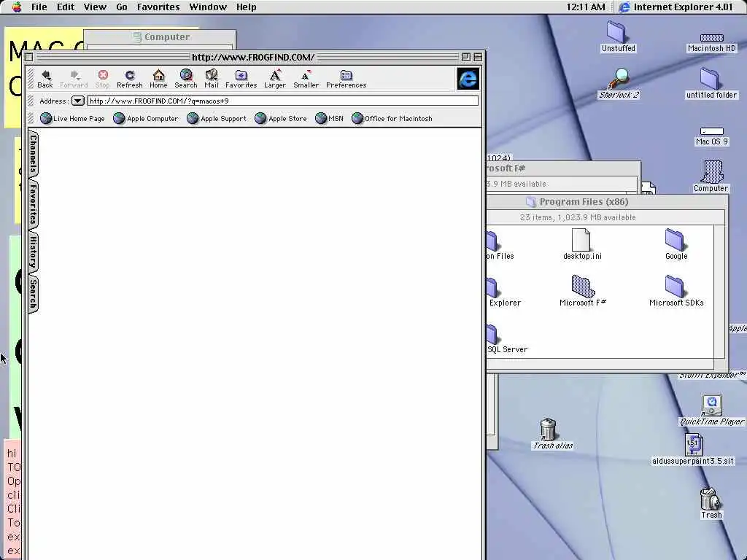Click the address URL field

pos(282,101)
